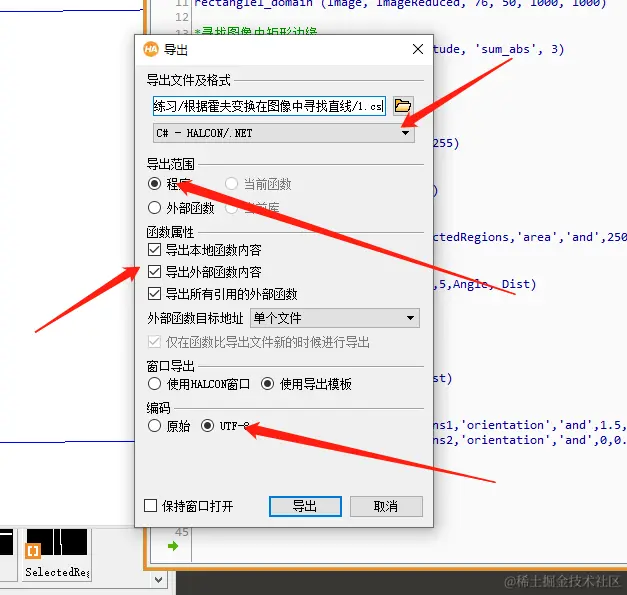This screenshot has height=595, width=627.
Task: Toggle the 导出外部函数内容 checkbox
Action: [x=154, y=272]
